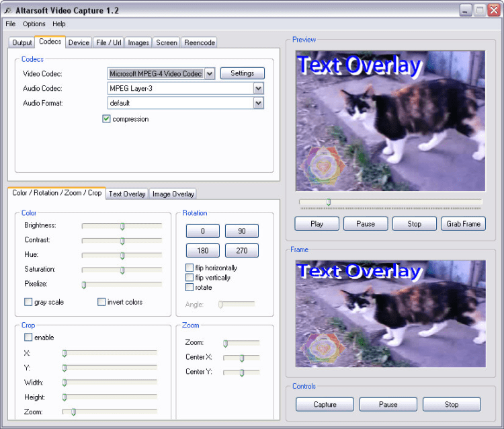Rotate video using the 90 button
The image size is (504, 429).
(x=242, y=231)
